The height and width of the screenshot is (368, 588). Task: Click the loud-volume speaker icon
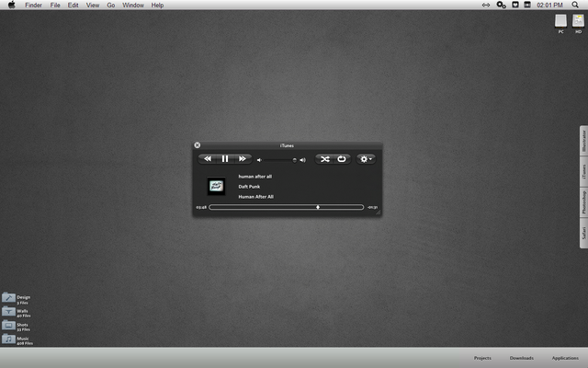point(302,160)
